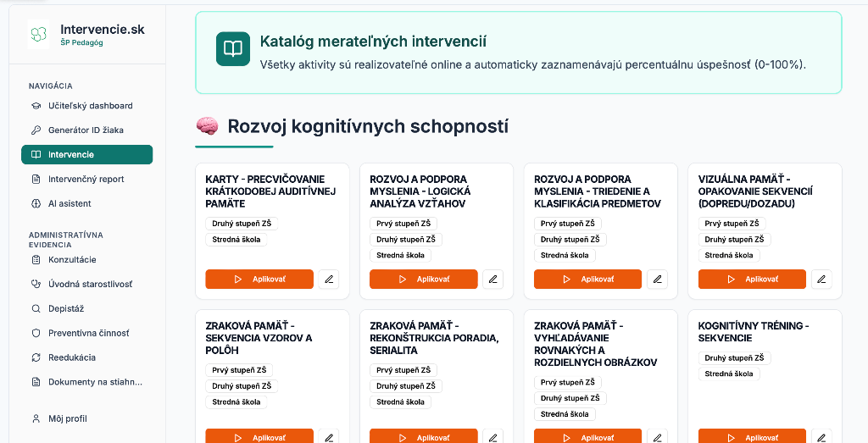The image size is (868, 443).
Task: Click the shield icon for Preventívna činnosť
Action: pyautogui.click(x=36, y=333)
